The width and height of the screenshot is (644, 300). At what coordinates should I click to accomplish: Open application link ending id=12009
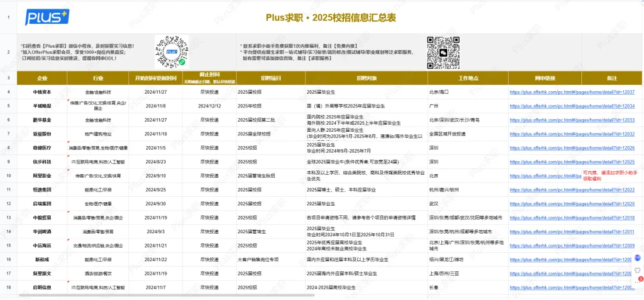pos(572,246)
